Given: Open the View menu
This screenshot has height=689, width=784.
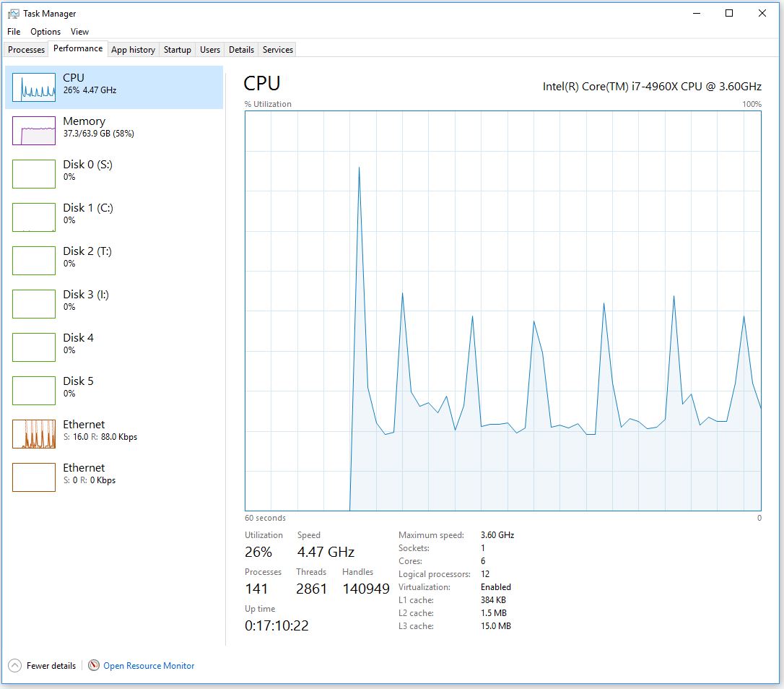Looking at the screenshot, I should tap(79, 32).
